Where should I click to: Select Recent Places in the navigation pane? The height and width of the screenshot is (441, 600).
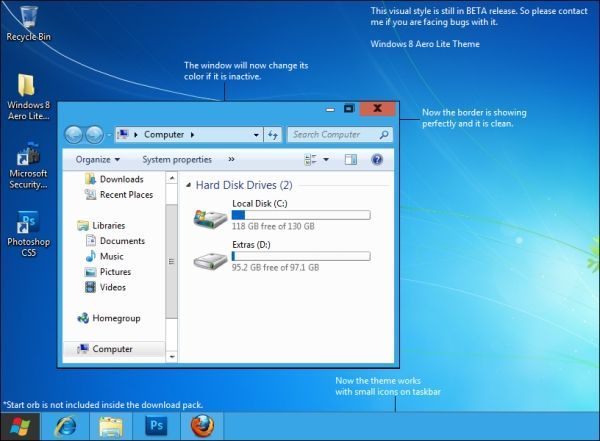119,194
